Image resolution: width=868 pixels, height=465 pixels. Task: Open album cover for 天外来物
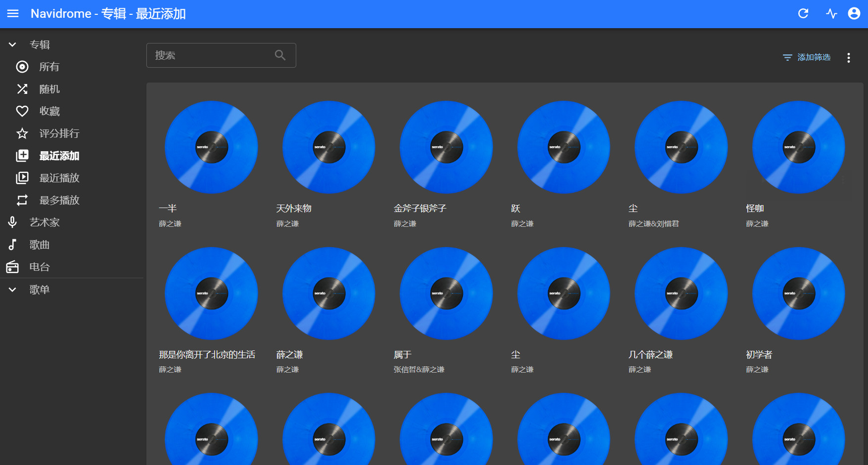329,147
